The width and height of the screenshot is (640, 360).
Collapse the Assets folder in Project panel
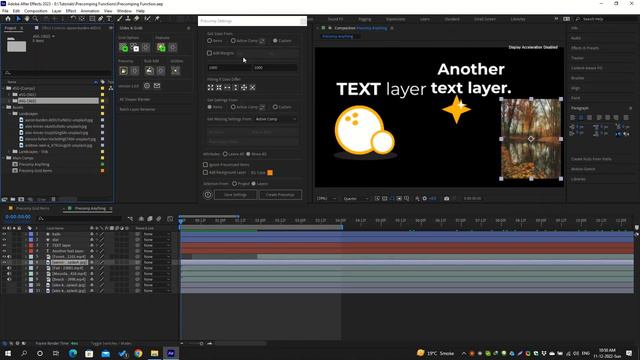click(4, 107)
